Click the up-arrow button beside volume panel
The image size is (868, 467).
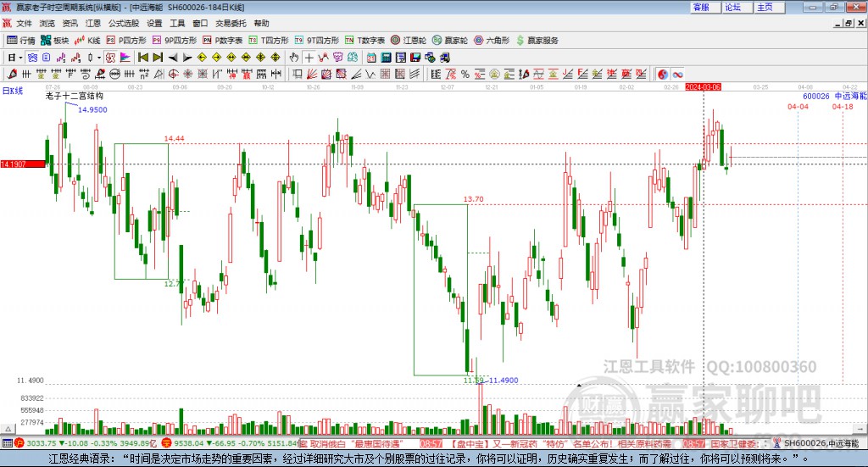coord(8,429)
